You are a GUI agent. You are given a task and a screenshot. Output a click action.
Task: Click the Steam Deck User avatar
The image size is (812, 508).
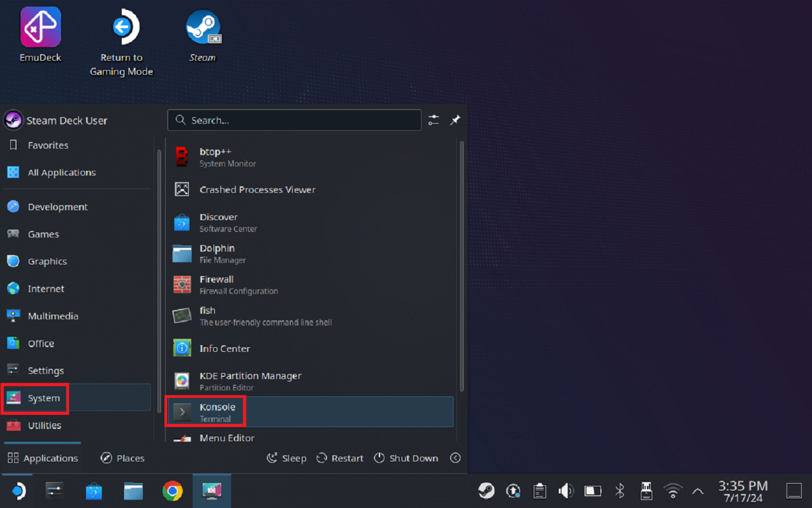click(x=13, y=120)
